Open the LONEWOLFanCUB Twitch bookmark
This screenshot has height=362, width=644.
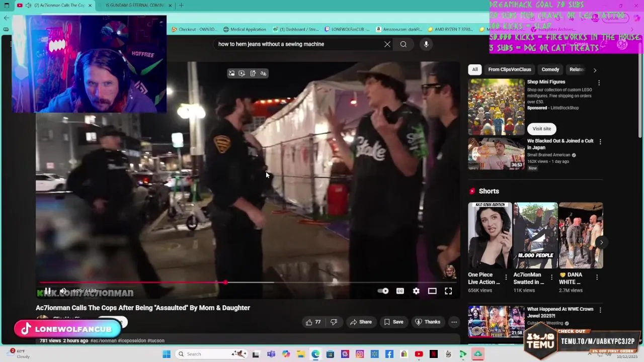[347, 29]
